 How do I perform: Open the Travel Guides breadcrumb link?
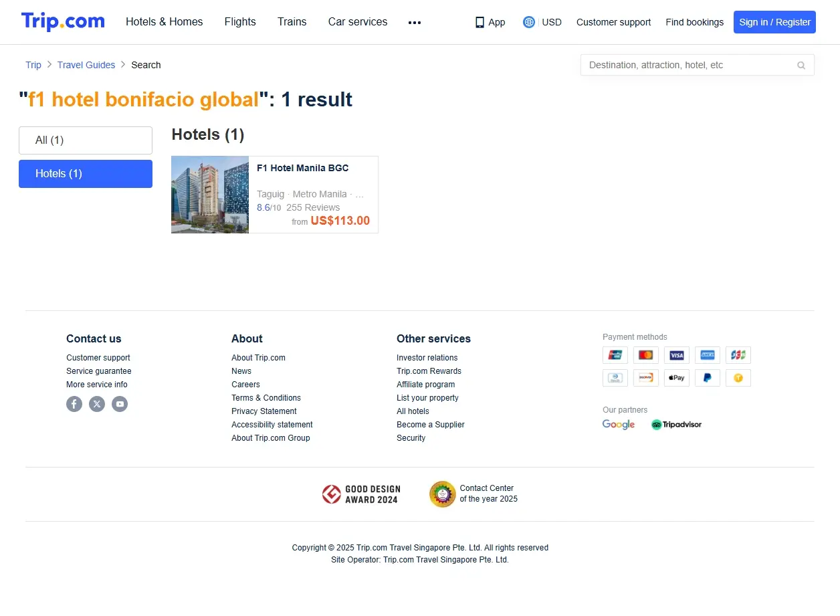(x=86, y=65)
